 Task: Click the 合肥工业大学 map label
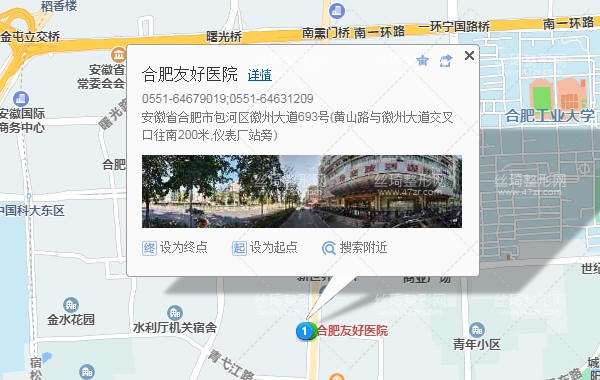click(550, 116)
